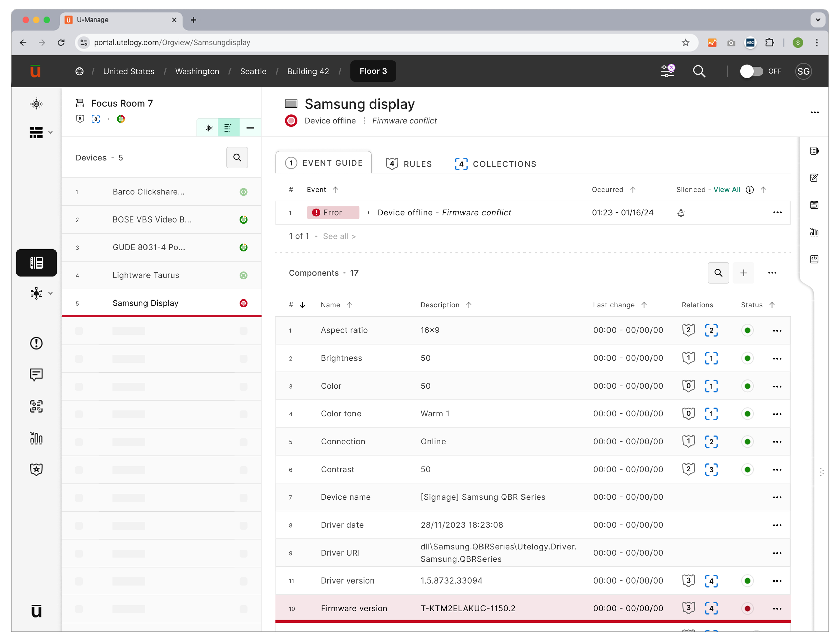Open the messages chat icon in sidebar
Screen dimensions: 840x641
36,375
